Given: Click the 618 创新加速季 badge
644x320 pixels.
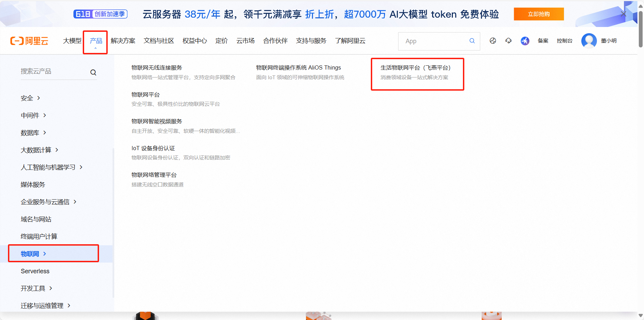Looking at the screenshot, I should [100, 14].
